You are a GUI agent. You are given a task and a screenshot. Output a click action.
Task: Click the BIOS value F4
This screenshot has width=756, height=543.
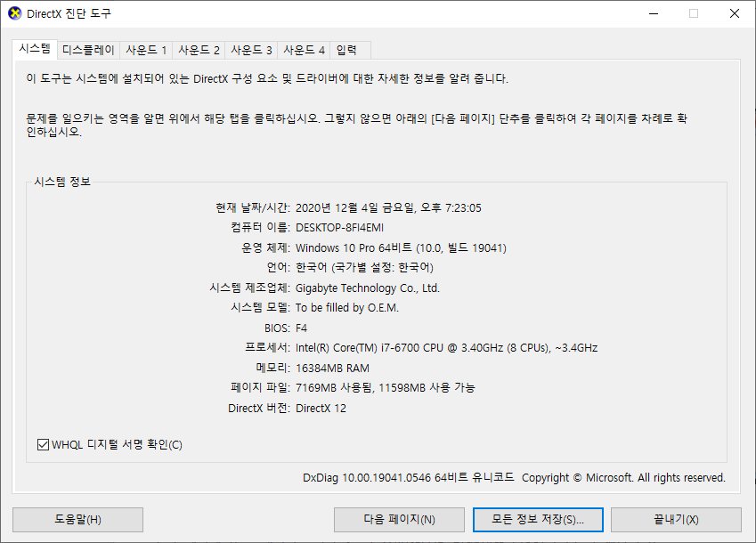301,328
